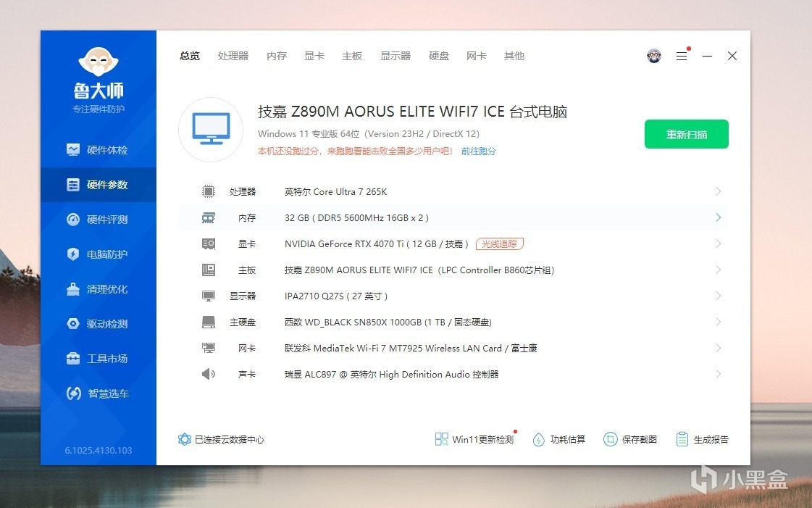This screenshot has height=508, width=812.
Task: Select the 硬件评测 sidebar item
Action: [x=98, y=220]
